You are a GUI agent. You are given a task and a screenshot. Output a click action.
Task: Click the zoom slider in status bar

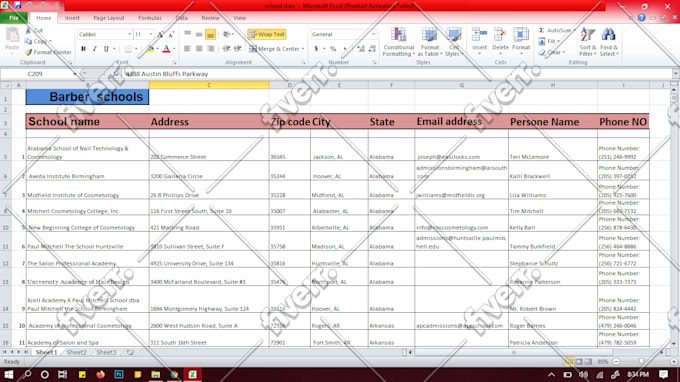click(x=641, y=362)
